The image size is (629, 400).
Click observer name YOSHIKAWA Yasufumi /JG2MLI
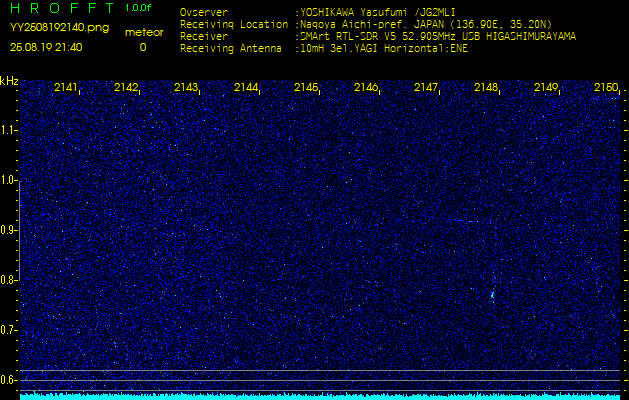377,12
